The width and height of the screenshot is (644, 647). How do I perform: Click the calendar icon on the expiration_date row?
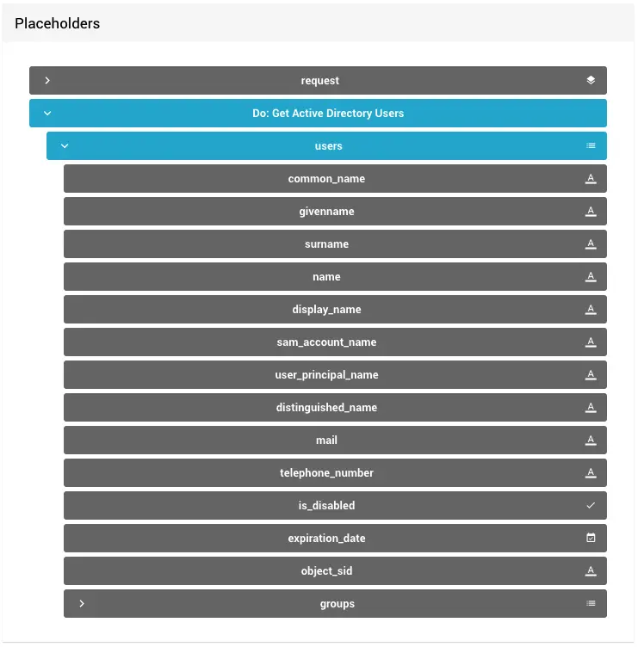point(591,539)
